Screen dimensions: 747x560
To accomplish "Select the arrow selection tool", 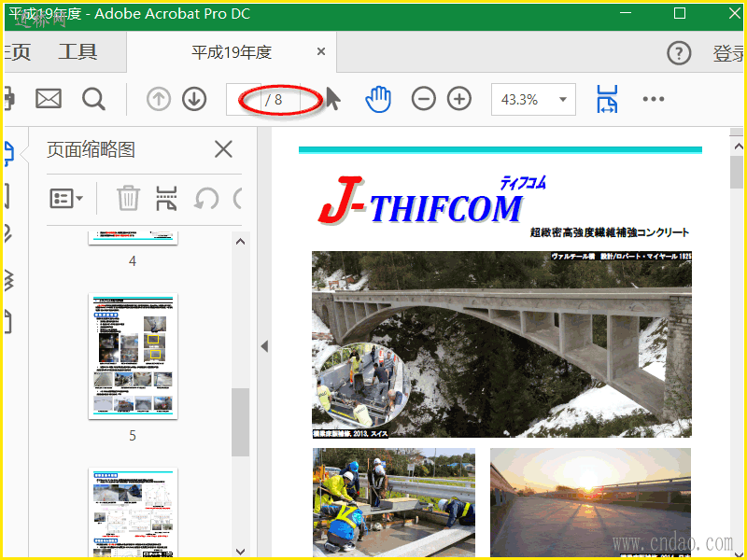I will coord(333,99).
